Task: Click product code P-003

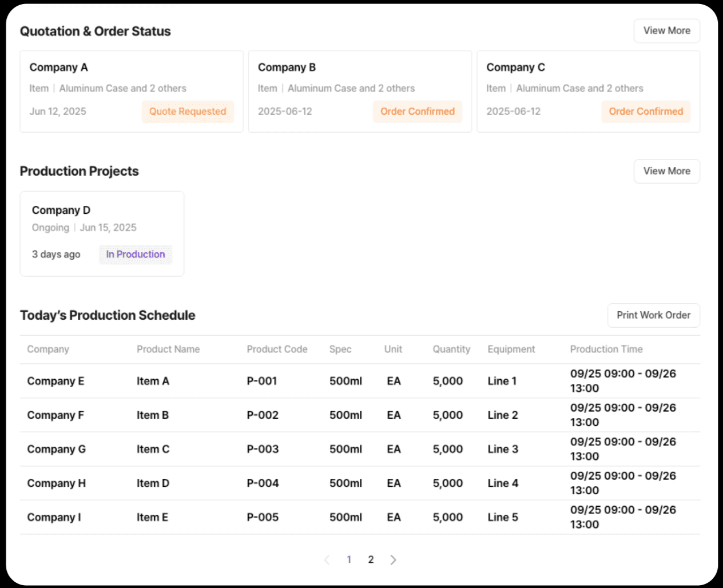Action: click(x=263, y=449)
